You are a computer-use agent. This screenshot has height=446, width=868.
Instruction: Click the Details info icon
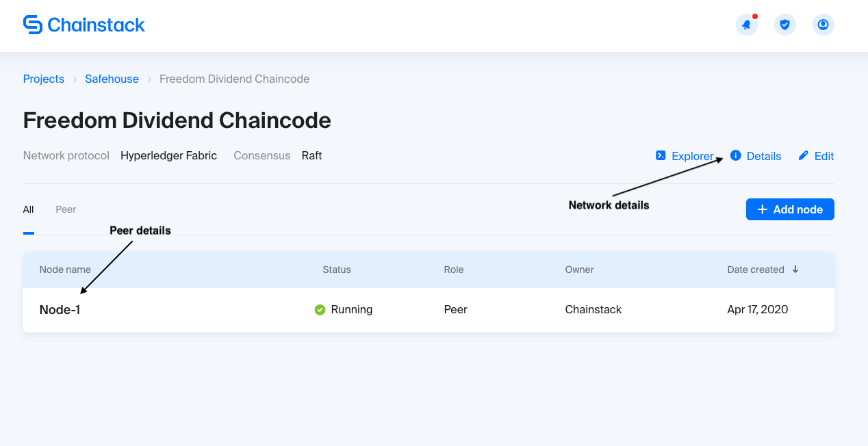736,155
